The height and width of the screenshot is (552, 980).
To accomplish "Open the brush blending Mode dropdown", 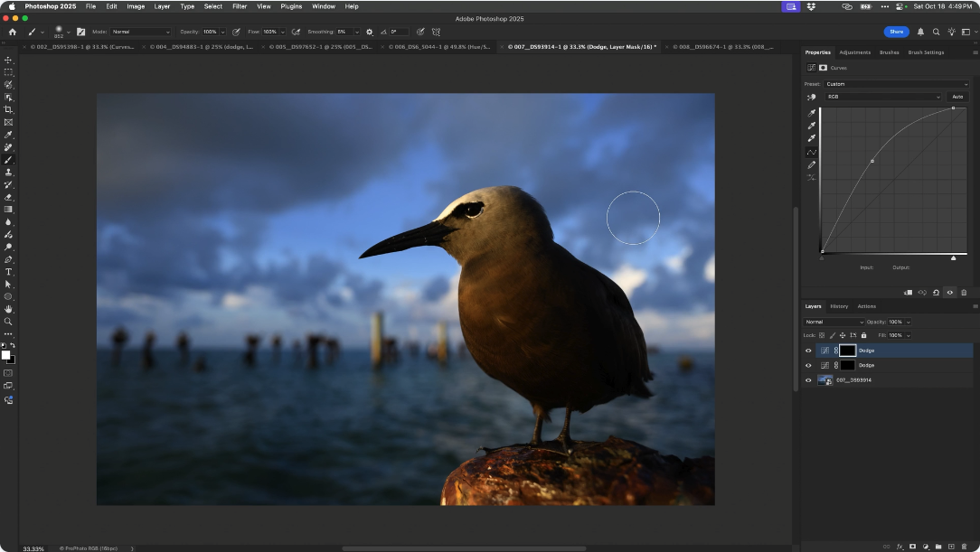I will point(140,32).
